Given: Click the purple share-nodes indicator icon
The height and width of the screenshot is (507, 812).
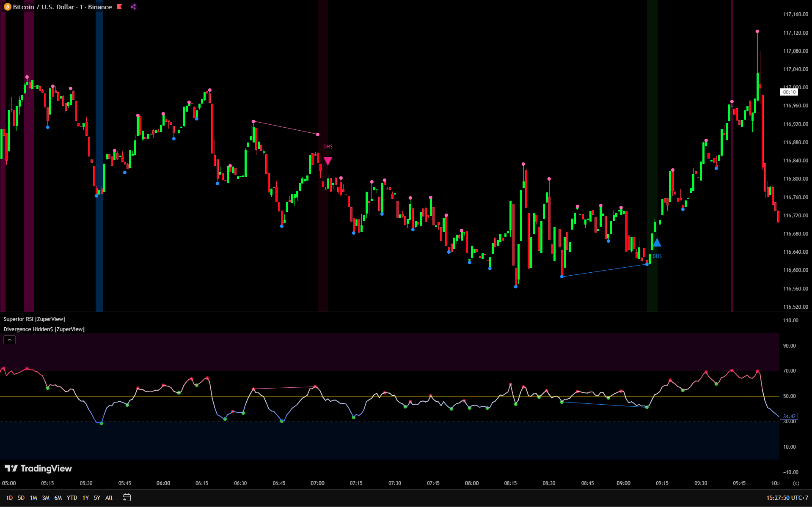Looking at the screenshot, I should point(133,7).
